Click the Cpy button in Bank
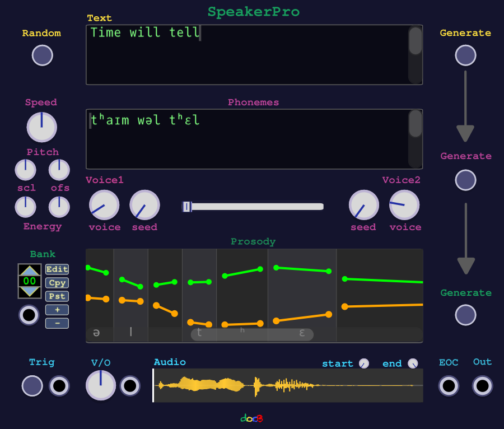The height and width of the screenshot is (429, 504). pos(57,283)
